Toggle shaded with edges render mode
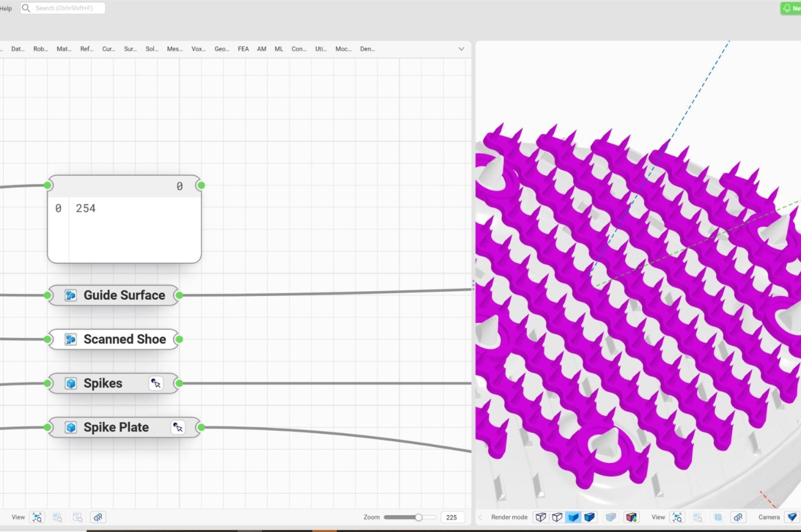Viewport: 801px width, 532px height. [x=589, y=518]
